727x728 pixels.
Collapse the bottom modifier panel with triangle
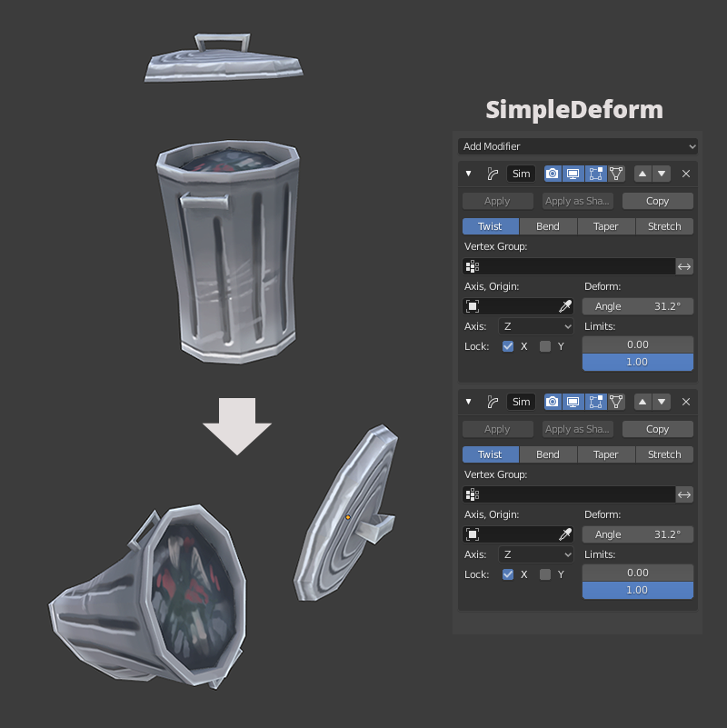click(469, 402)
